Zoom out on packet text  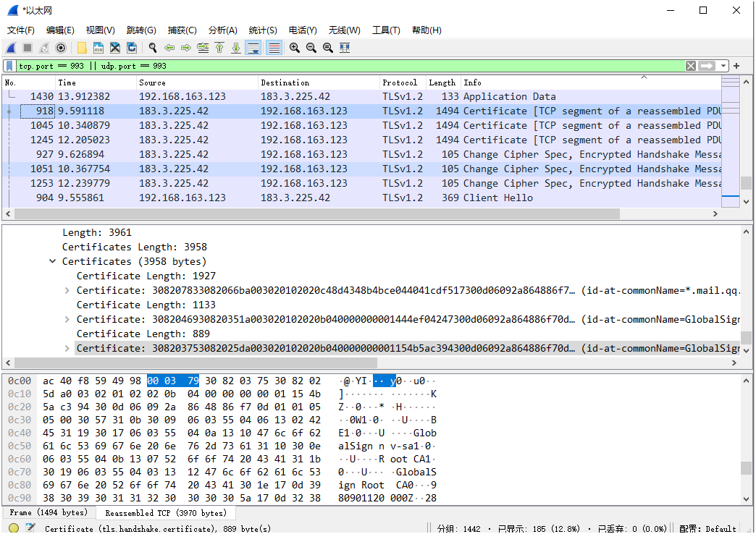pyautogui.click(x=311, y=48)
